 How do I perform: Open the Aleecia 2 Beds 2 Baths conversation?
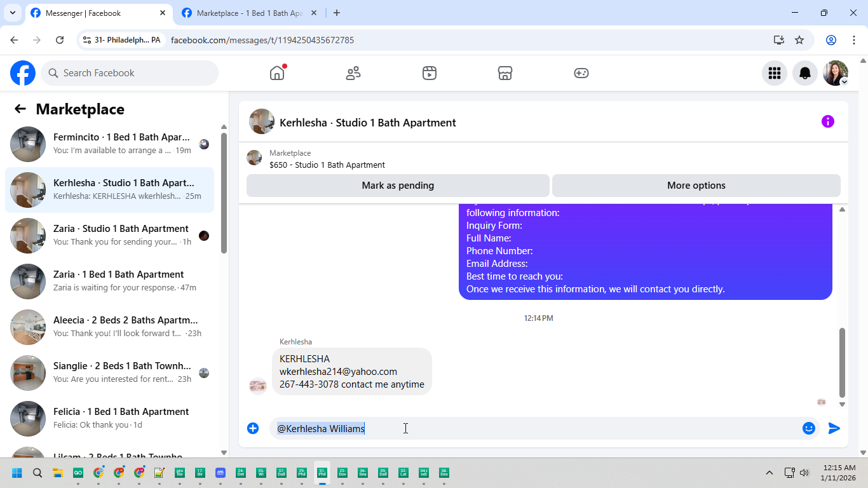coord(109,327)
